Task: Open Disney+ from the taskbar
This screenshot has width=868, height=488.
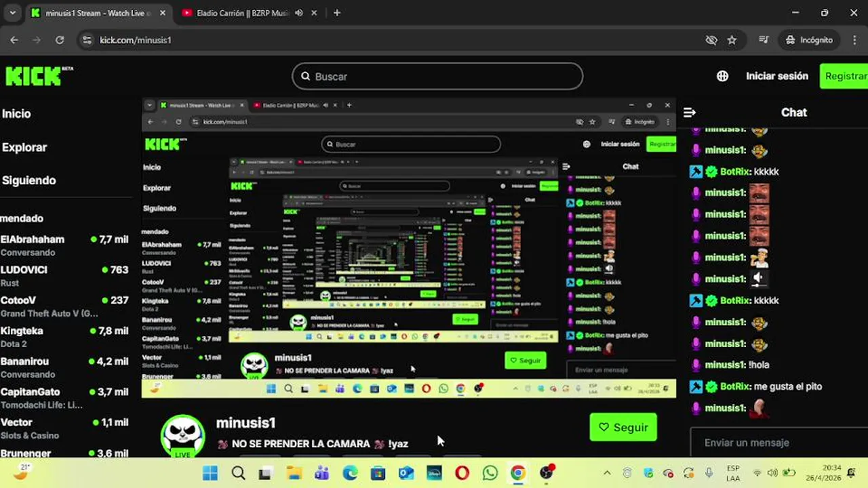Action: 434,473
